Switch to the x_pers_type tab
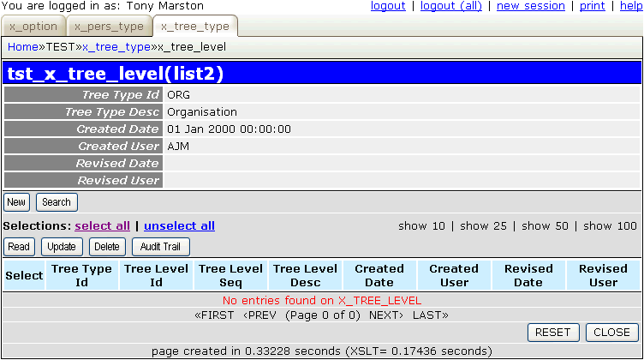Image resolution: width=644 pixels, height=360 pixels. coord(109,27)
